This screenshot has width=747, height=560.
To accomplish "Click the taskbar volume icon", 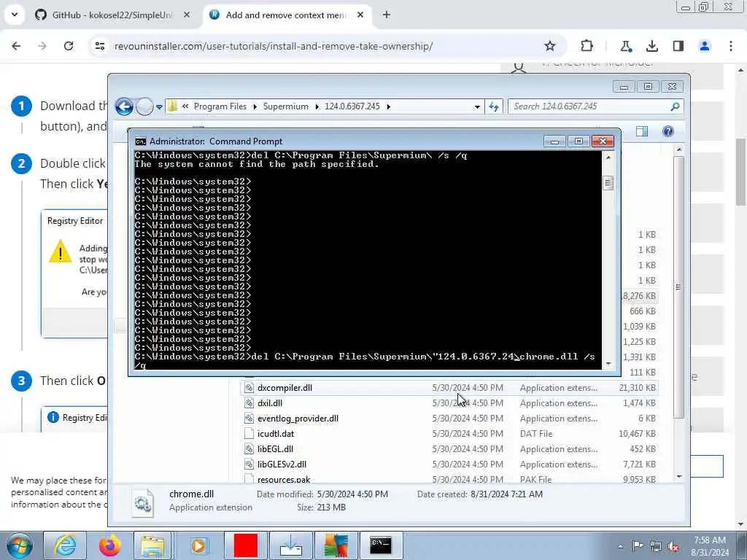I will [673, 547].
